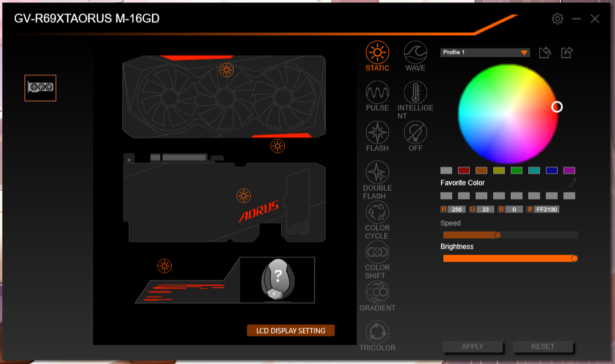Viewport: 615px width, 364px height.
Task: Select the PULSE lighting mode
Action: pyautogui.click(x=377, y=96)
